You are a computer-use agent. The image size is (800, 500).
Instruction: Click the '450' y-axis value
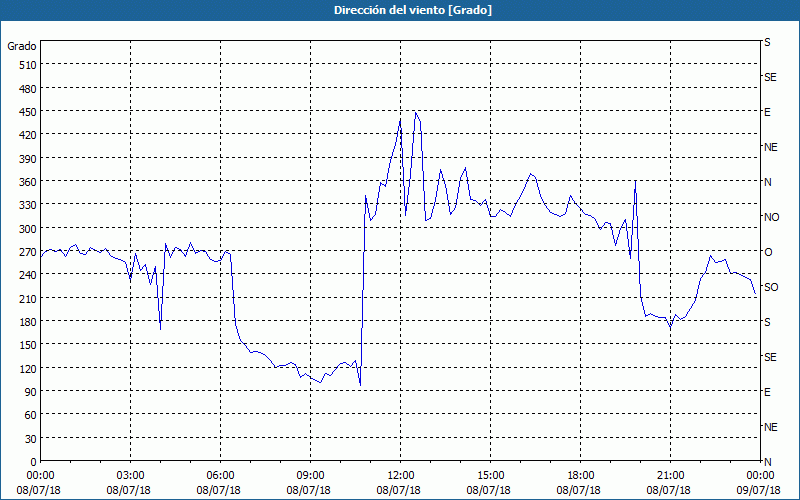(28, 112)
